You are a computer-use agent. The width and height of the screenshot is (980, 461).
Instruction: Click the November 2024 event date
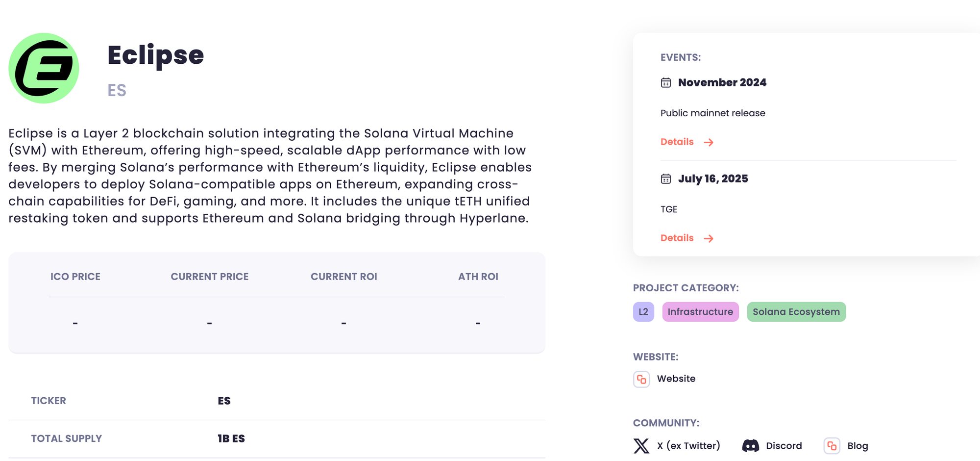[x=722, y=82]
